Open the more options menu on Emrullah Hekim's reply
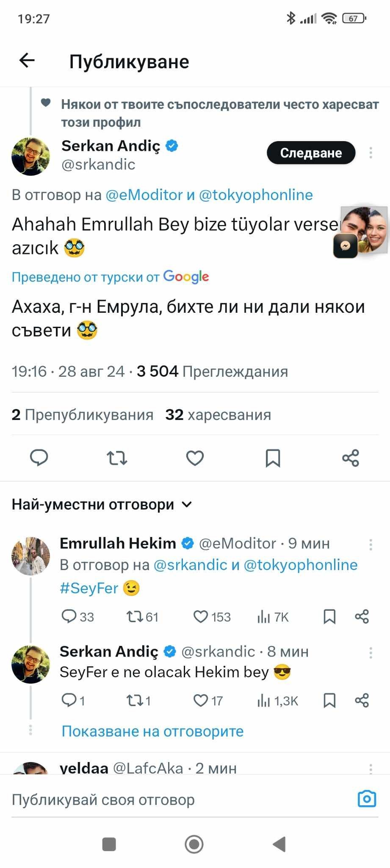 pos(371,545)
